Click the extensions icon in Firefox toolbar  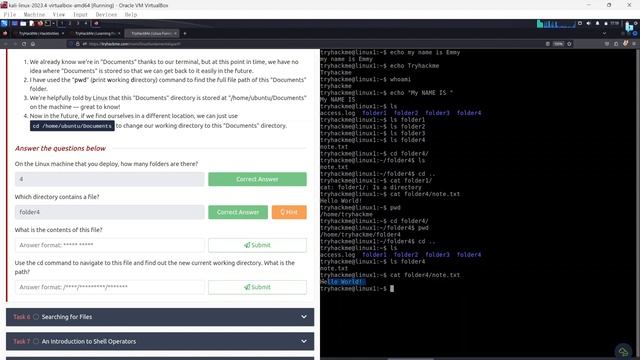[616, 44]
